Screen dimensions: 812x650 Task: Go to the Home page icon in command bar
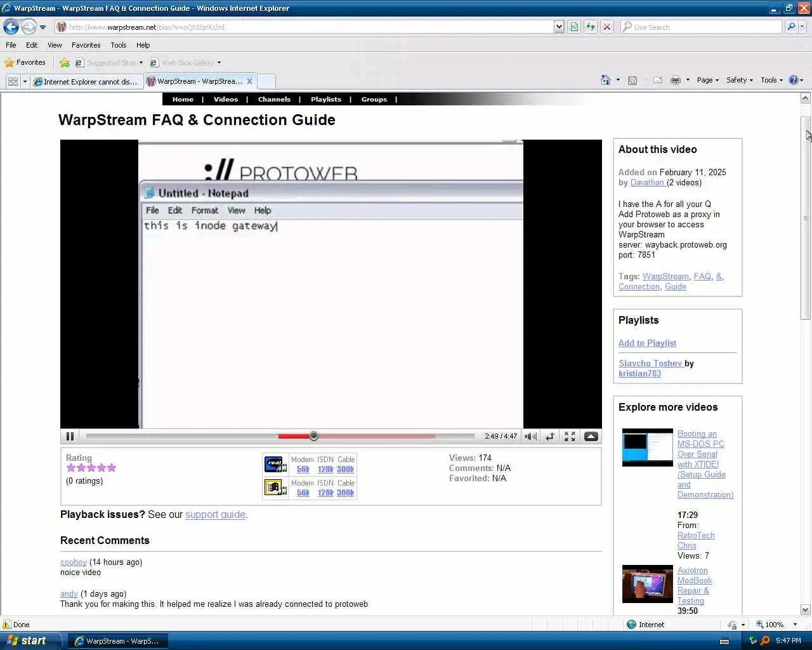click(x=606, y=80)
